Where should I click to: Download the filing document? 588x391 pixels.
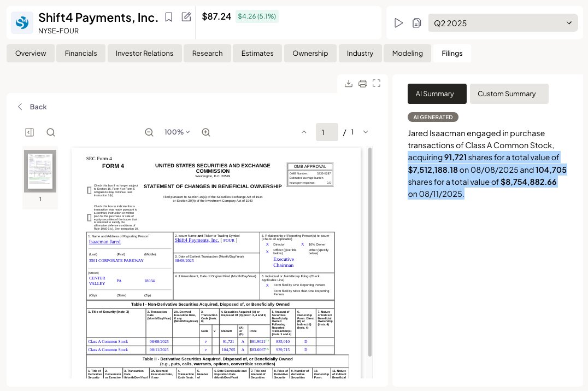point(349,83)
